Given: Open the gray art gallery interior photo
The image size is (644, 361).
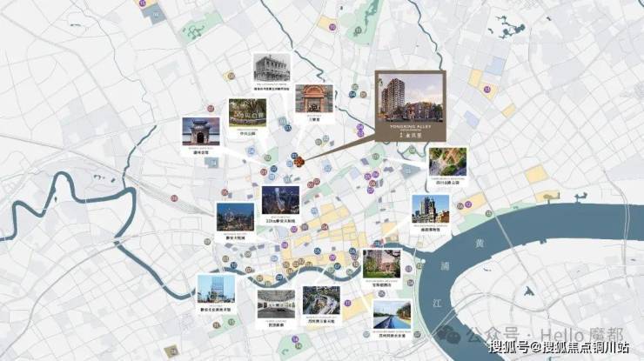Looking at the screenshot, I should (276, 304).
